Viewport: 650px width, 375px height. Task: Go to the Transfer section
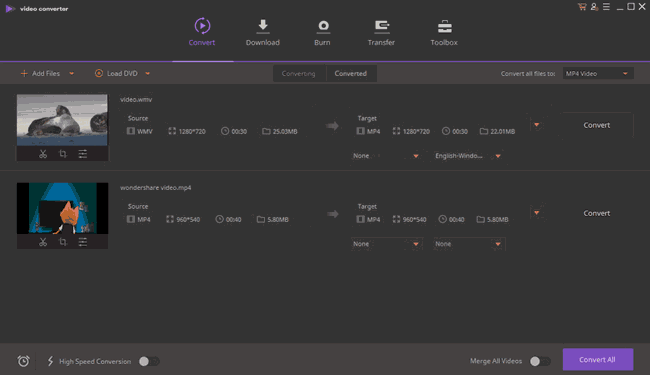coord(381,32)
